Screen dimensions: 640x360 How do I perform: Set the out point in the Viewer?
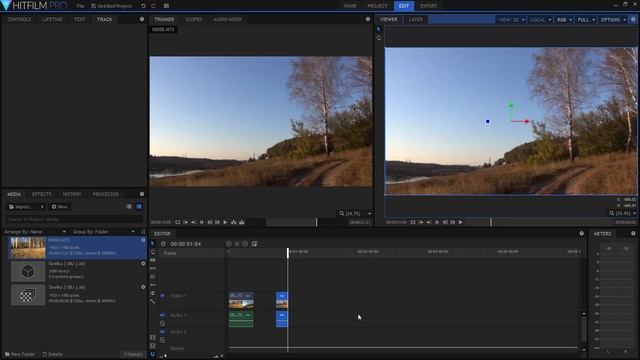coord(429,222)
